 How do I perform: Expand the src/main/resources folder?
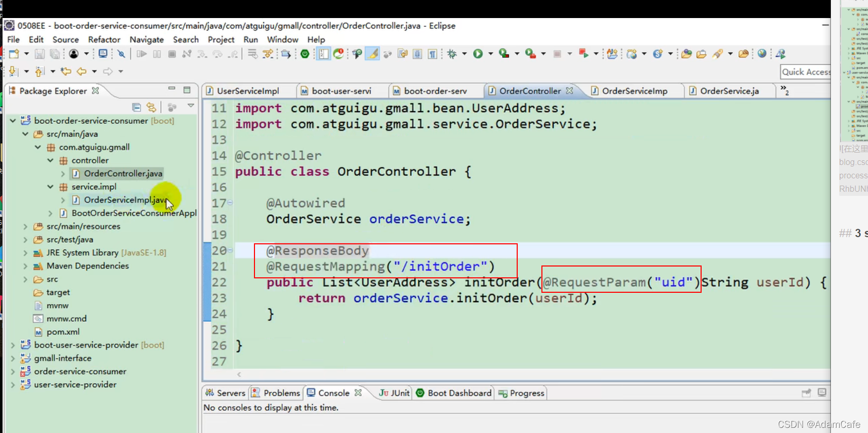point(25,226)
